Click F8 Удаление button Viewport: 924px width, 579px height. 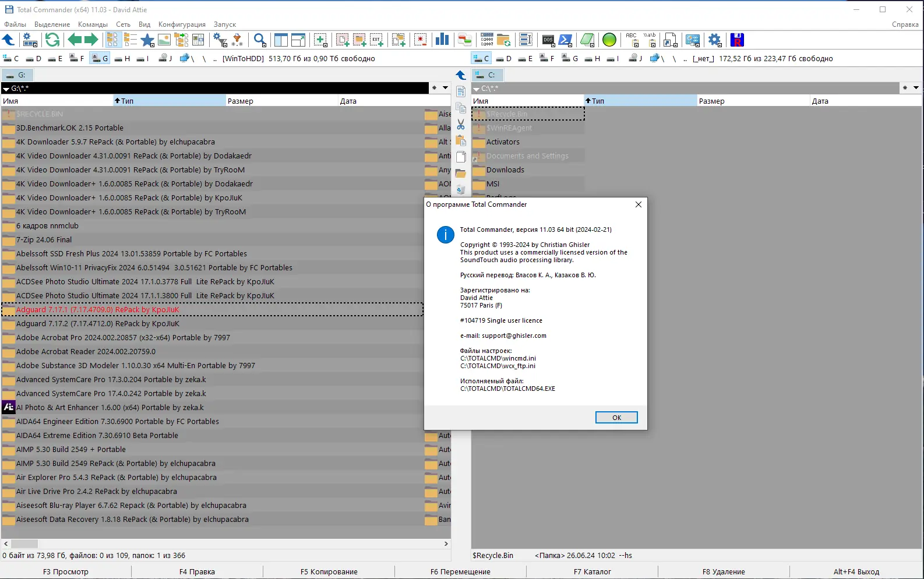(x=724, y=571)
